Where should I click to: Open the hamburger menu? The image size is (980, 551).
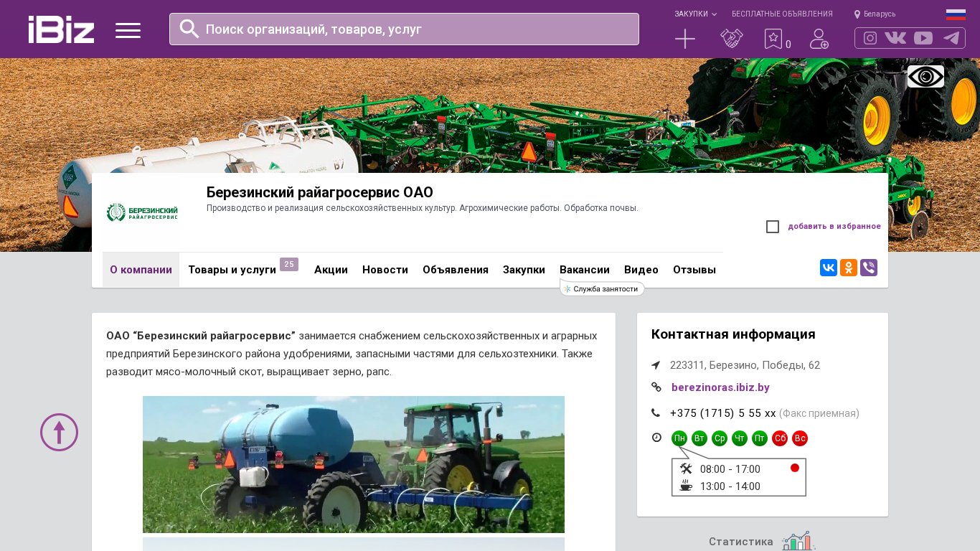point(128,30)
